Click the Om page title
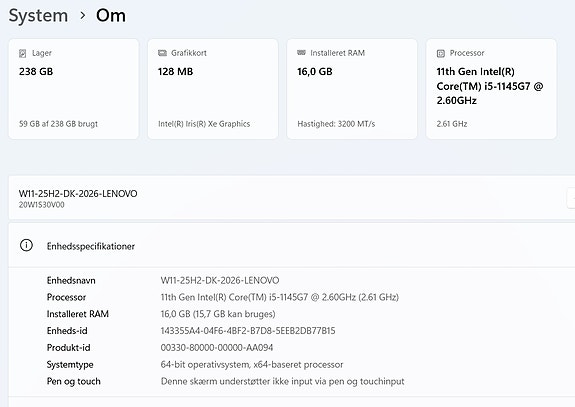The width and height of the screenshot is (575, 407). 111,15
